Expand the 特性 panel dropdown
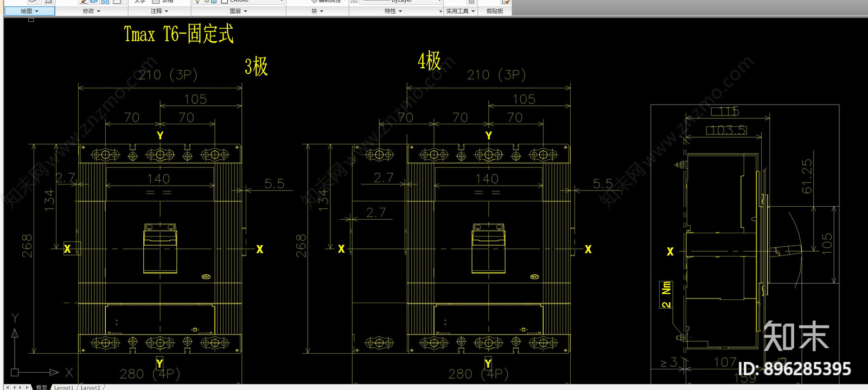 tap(393, 11)
